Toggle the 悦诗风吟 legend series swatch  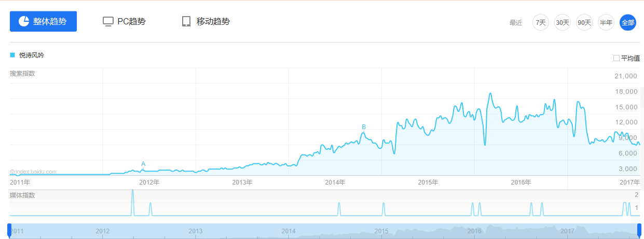[x=12, y=55]
